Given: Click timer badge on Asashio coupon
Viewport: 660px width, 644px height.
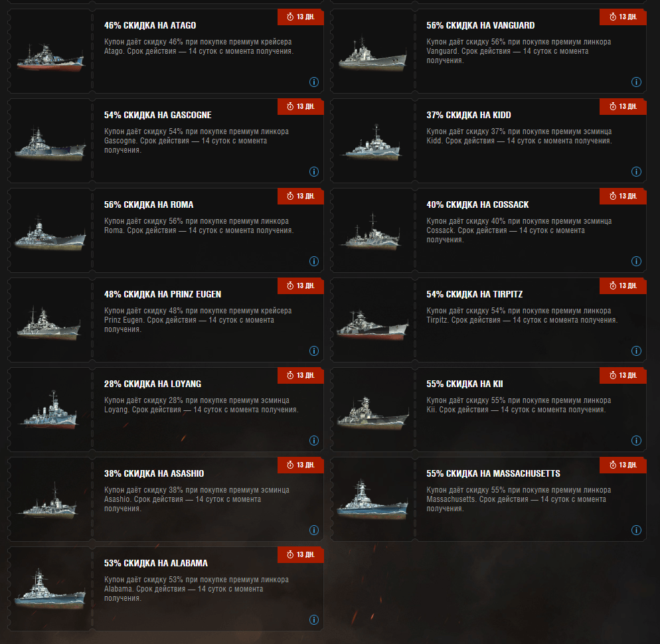Looking at the screenshot, I should point(301,465).
